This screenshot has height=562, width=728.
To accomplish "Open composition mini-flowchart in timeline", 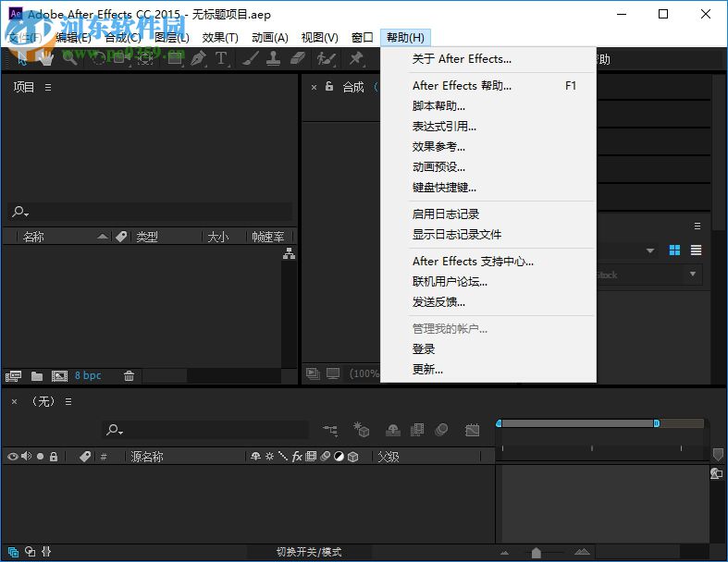I will pyautogui.click(x=330, y=430).
